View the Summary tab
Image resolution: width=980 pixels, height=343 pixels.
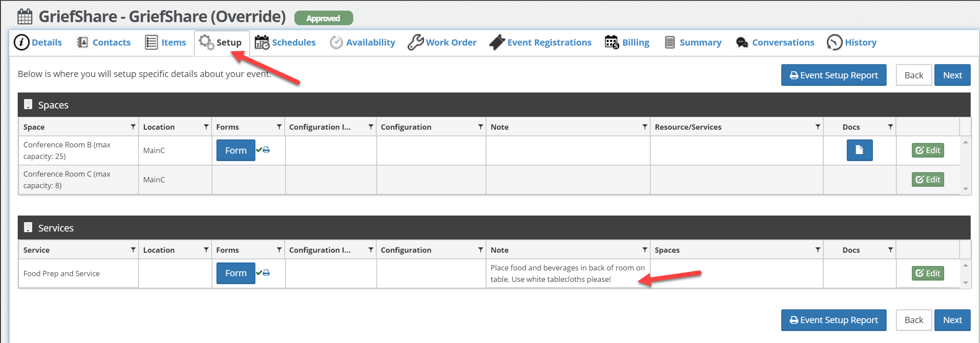[693, 42]
